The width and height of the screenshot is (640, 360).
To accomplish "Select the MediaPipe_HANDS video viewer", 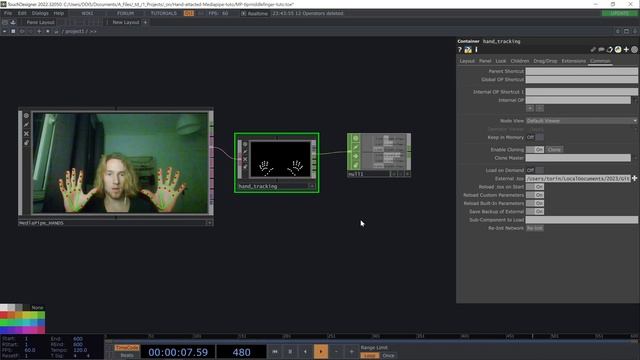I will pyautogui.click(x=120, y=163).
